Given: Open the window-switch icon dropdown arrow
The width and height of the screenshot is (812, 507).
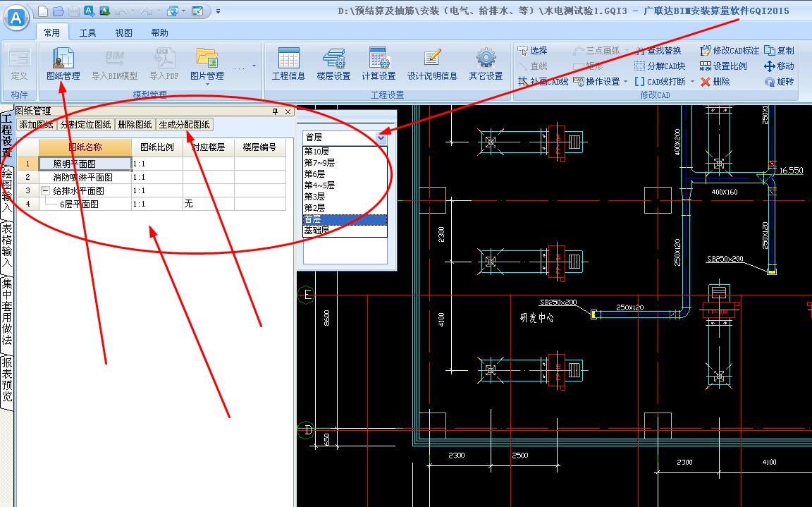Looking at the screenshot, I should coord(183,11).
